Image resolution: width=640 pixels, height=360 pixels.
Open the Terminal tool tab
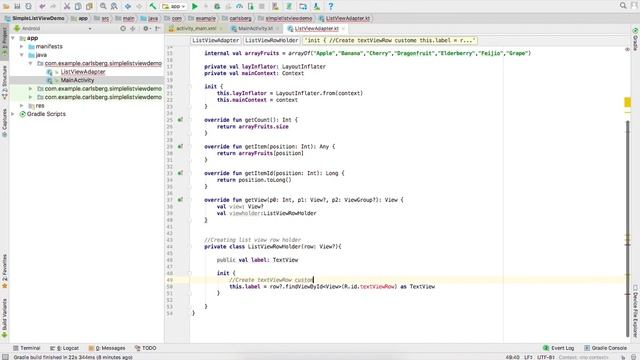click(27, 348)
